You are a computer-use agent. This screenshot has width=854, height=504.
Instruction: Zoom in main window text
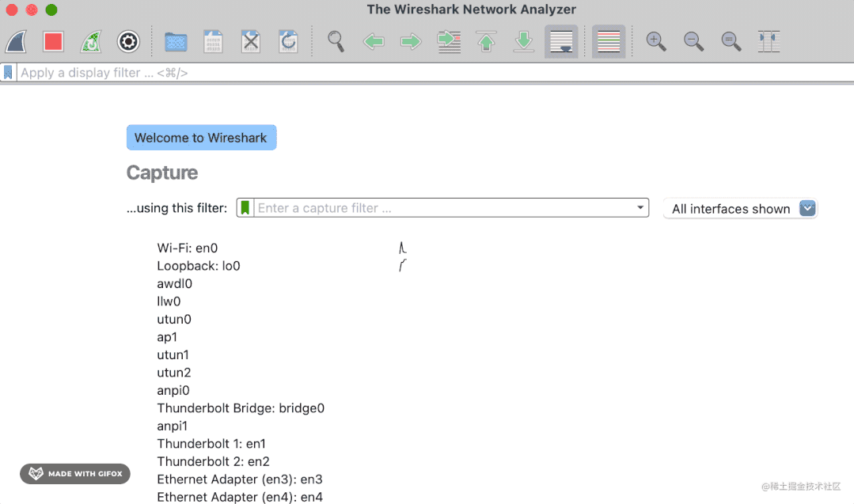(x=656, y=41)
